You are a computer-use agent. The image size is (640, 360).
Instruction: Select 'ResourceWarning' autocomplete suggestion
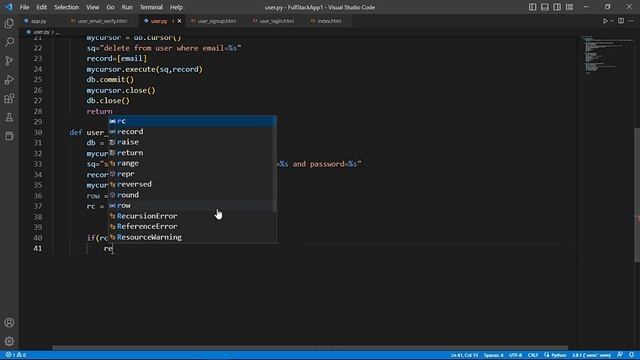pos(192,237)
